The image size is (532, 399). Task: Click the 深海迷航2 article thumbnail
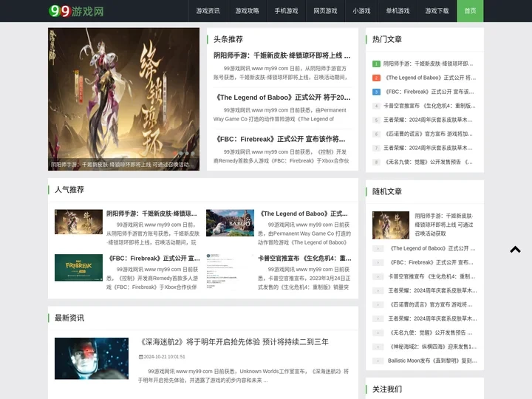[92, 358]
